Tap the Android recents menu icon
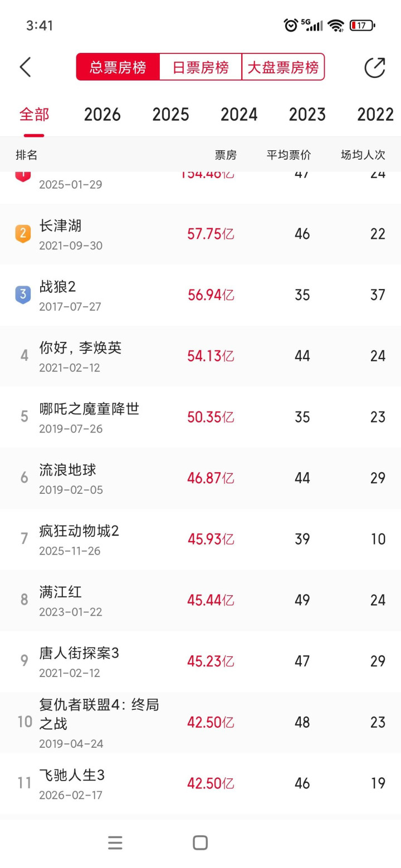The height and width of the screenshot is (868, 401). tap(115, 842)
